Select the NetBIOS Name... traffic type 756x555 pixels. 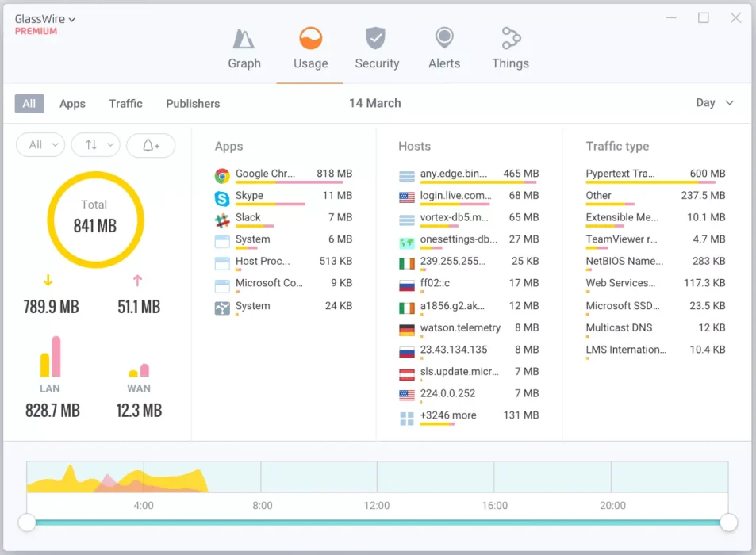pos(656,262)
